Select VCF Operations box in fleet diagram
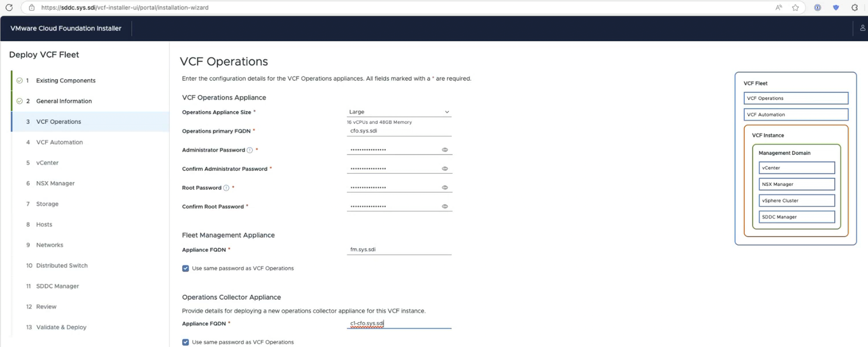Viewport: 868px width, 347px height. (x=796, y=98)
